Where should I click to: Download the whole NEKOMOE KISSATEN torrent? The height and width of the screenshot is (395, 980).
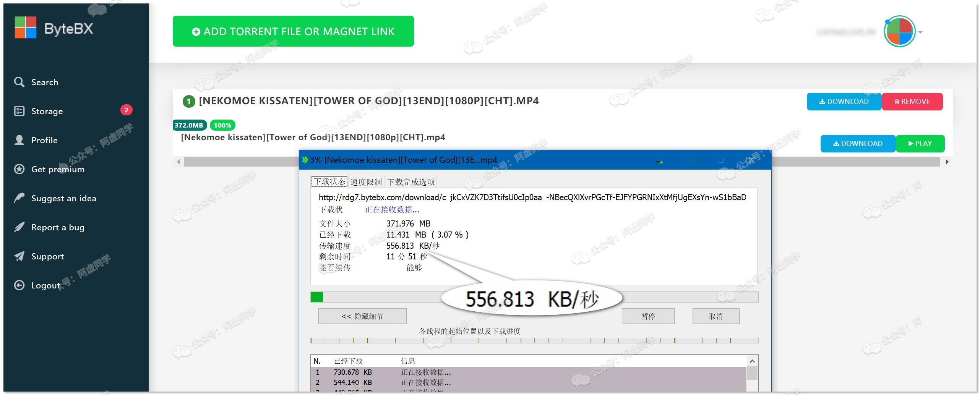844,102
